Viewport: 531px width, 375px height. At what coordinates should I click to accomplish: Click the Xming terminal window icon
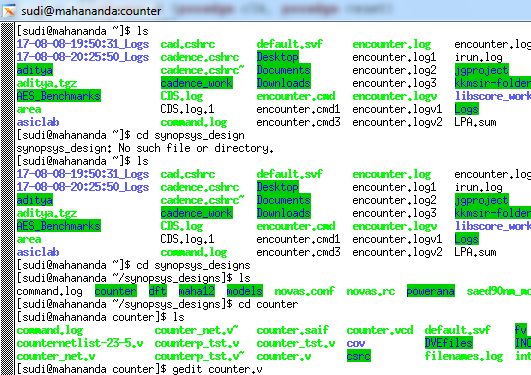coord(9,10)
